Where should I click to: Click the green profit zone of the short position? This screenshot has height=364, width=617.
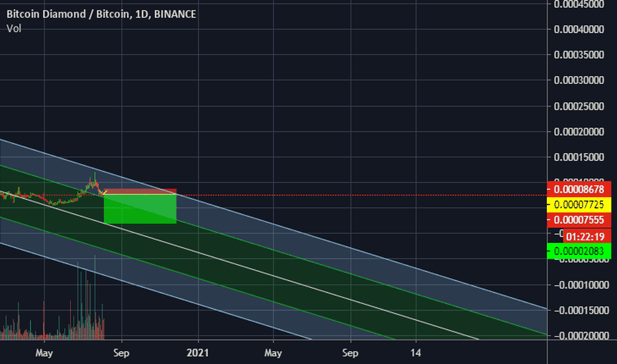click(140, 209)
